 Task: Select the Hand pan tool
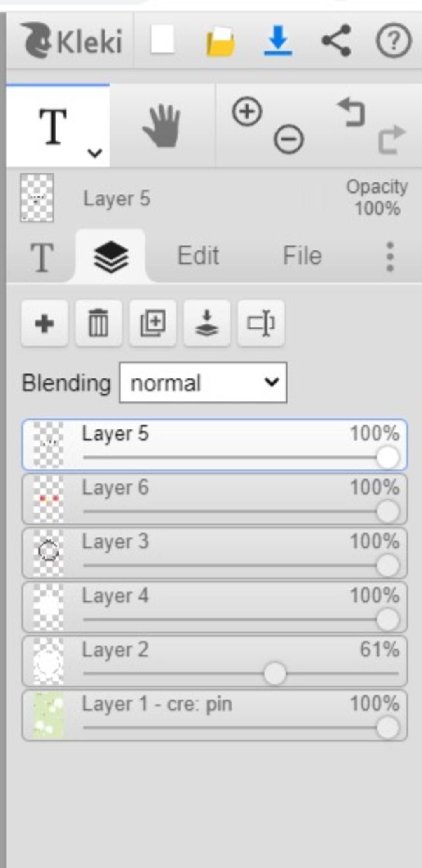coord(162,126)
